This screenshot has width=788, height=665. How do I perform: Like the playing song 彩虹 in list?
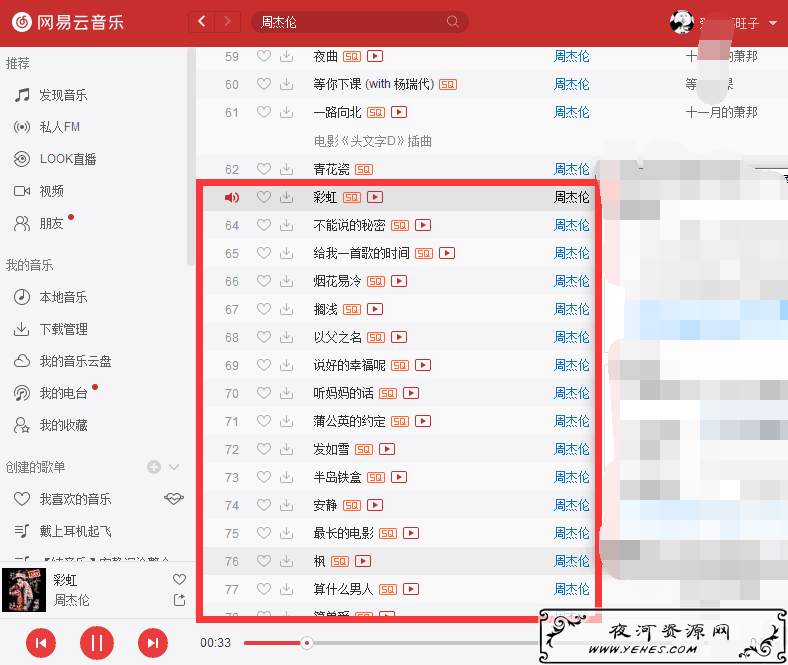click(264, 197)
